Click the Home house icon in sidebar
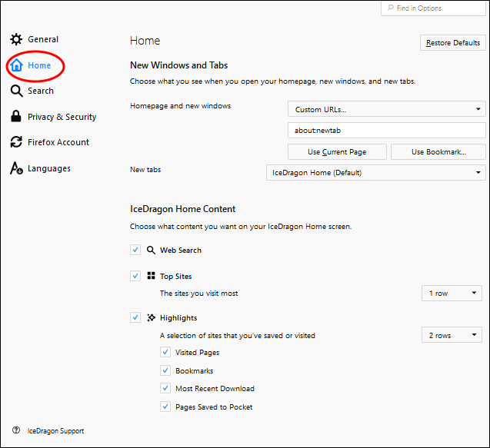Viewport: 490px width, 448px height. point(16,65)
